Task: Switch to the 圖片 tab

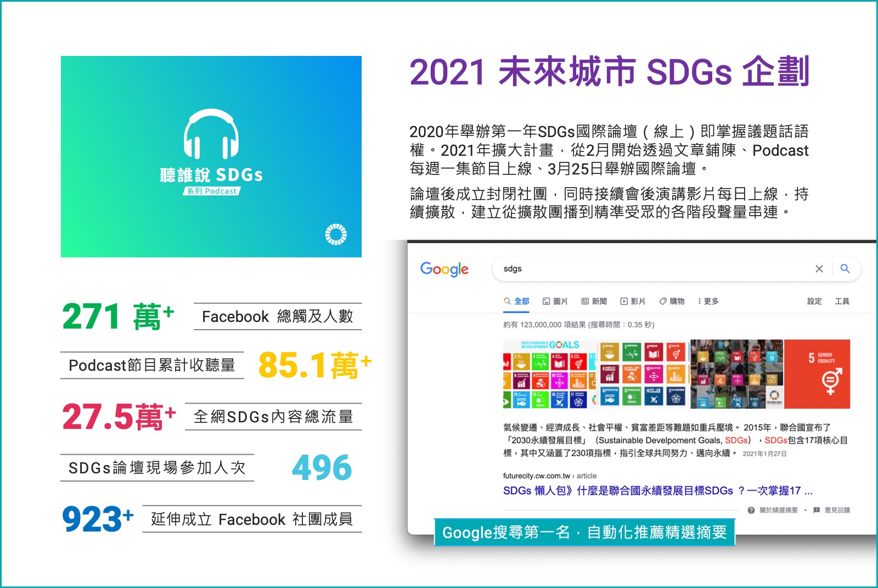Action: tap(555, 301)
